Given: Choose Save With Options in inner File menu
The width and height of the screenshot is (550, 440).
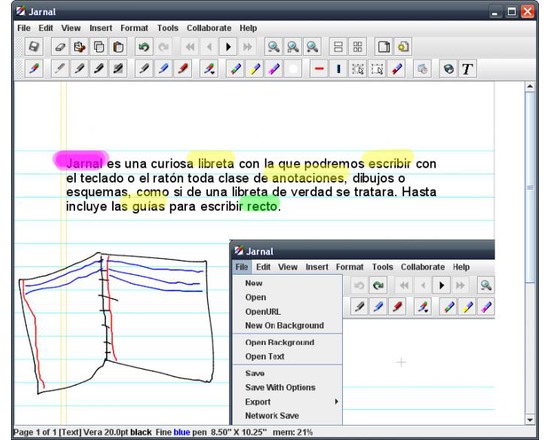Looking at the screenshot, I should (287, 387).
